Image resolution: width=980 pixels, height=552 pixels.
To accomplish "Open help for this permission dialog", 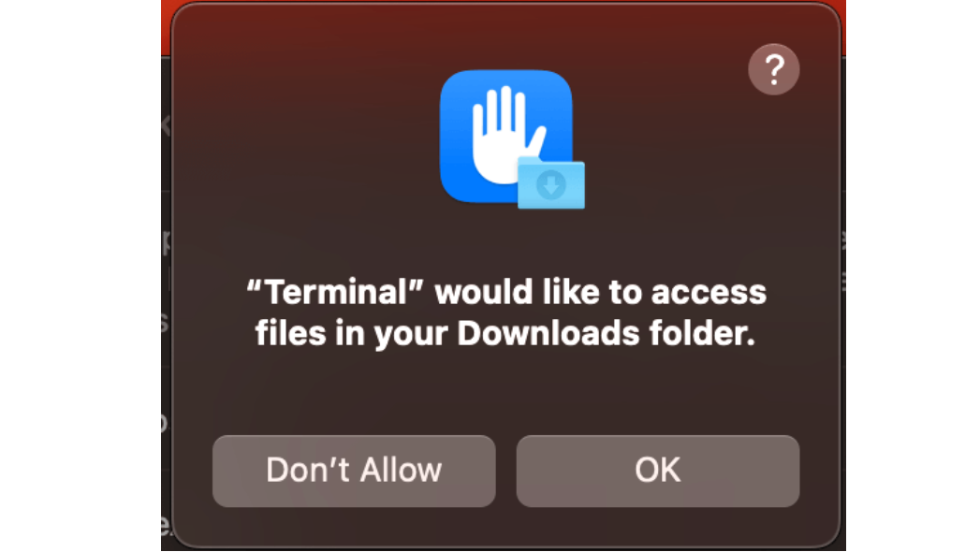I will [773, 70].
